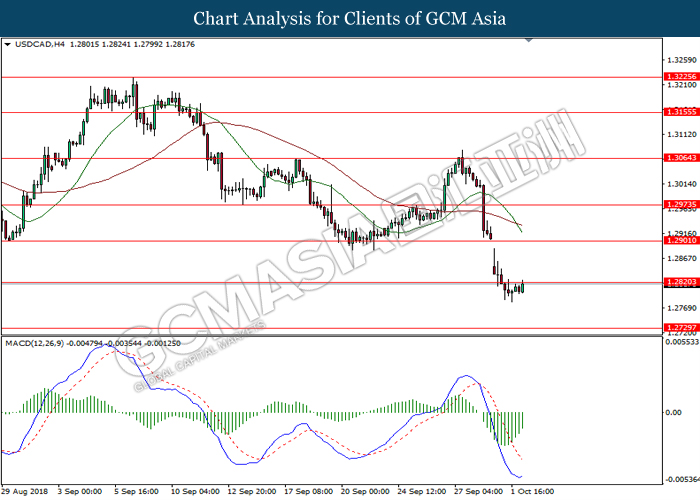Click the 1.28670 price axis value
This screenshot has width=700, height=500.
tap(681, 258)
